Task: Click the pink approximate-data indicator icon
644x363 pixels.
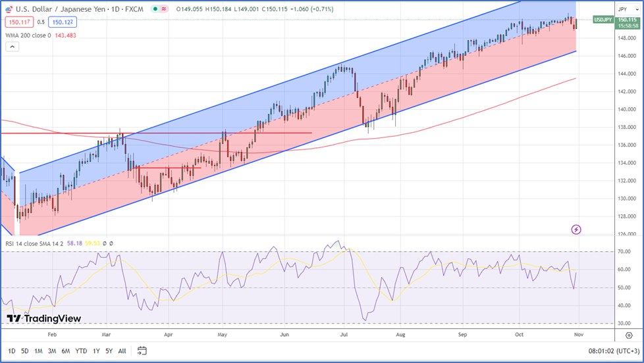Action: (164, 9)
